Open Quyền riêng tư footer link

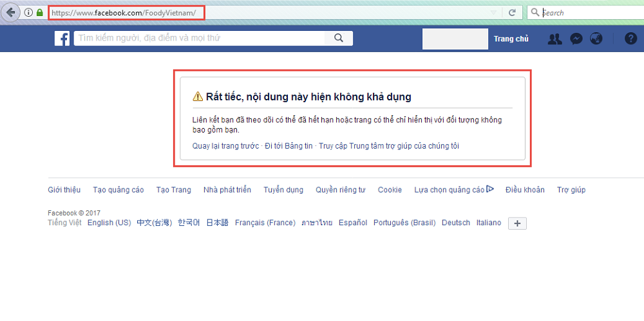point(341,190)
